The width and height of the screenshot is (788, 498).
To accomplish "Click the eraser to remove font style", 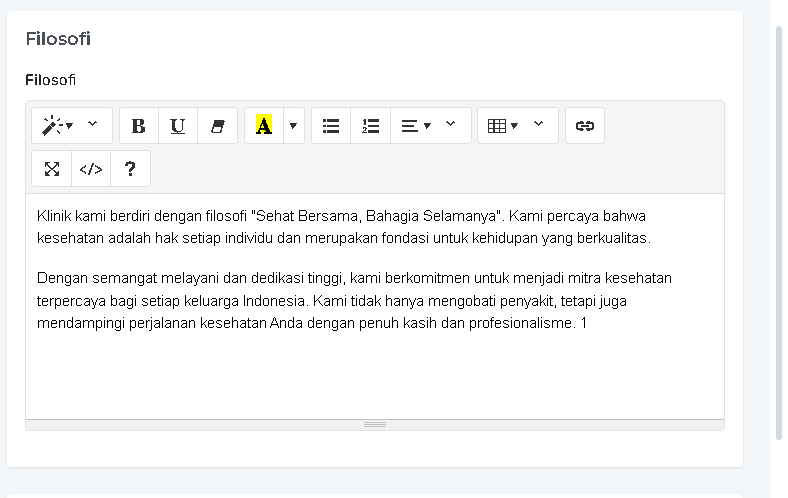I will [x=218, y=126].
